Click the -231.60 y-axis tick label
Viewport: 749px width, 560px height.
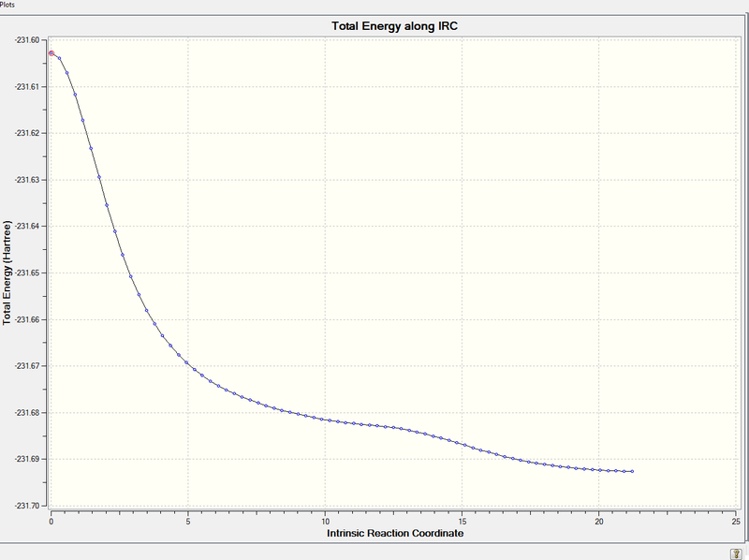pos(27,40)
